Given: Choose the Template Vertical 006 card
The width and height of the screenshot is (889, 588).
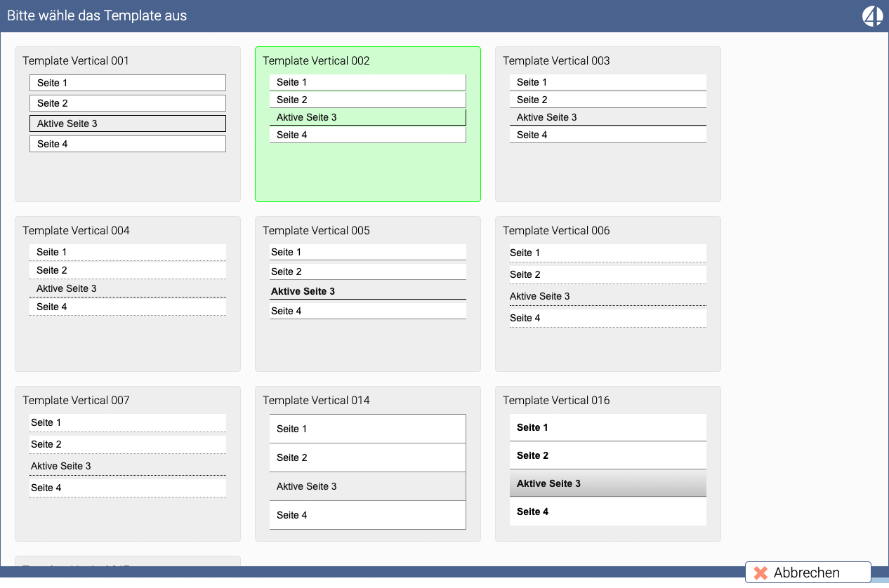Looking at the screenshot, I should 608,294.
